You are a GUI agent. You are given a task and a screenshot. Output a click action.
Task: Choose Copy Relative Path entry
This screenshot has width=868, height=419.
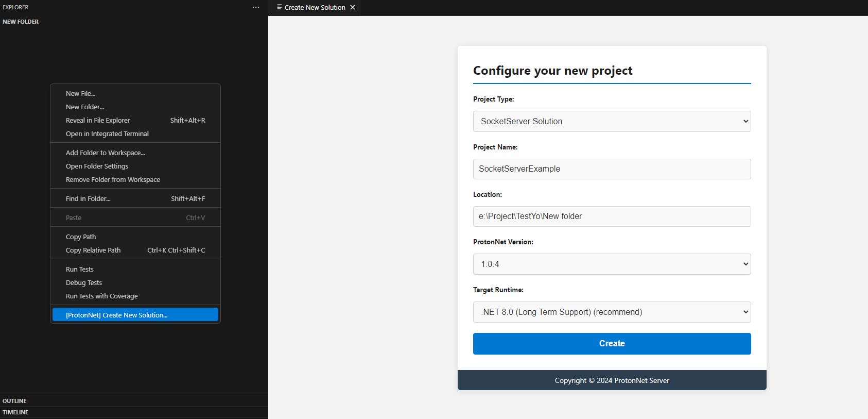pos(135,250)
